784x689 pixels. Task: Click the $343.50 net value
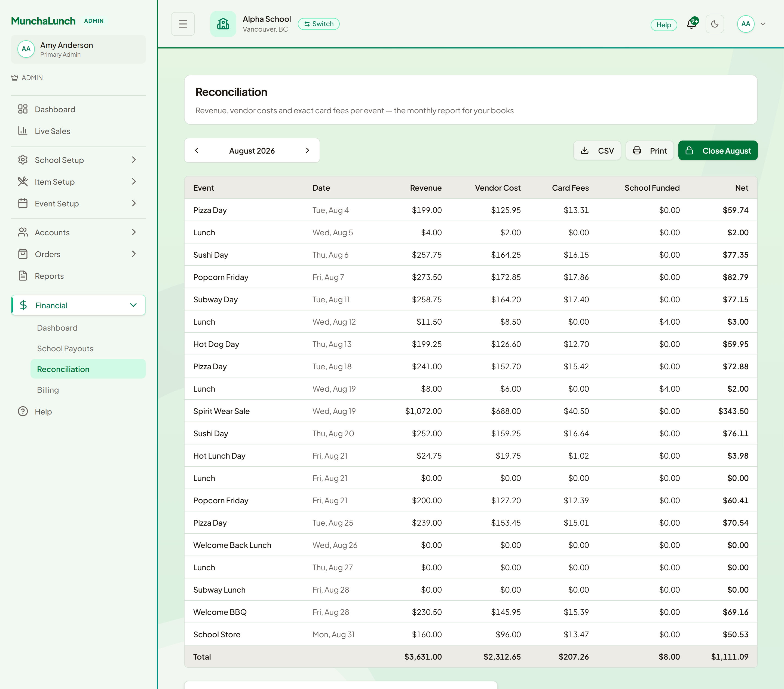coord(733,411)
